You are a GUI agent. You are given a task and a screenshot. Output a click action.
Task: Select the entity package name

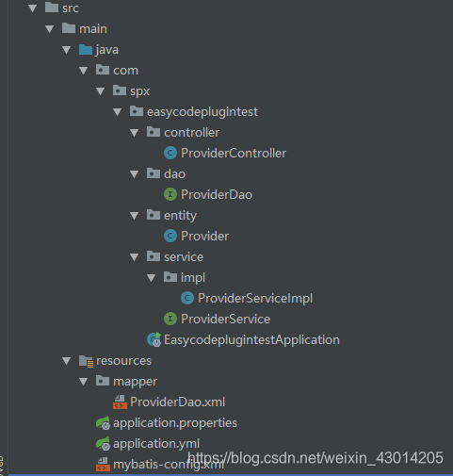180,216
